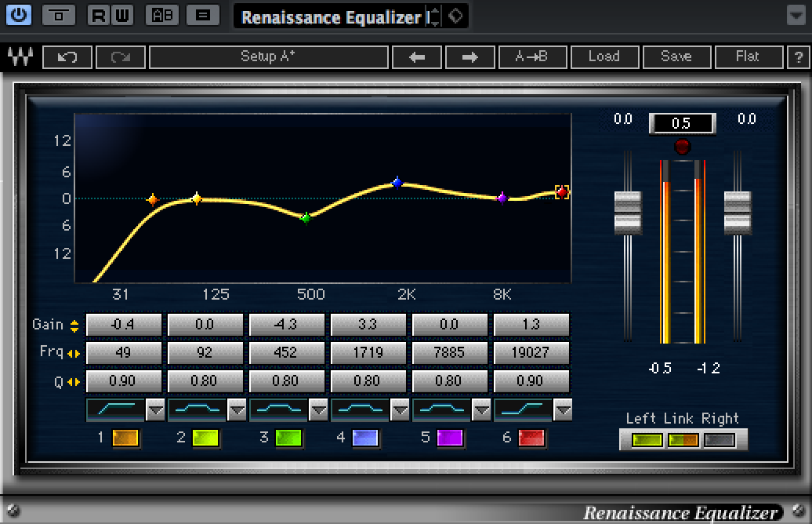Open band 2 filter type dropdown arrow
The image size is (812, 524).
click(x=237, y=410)
